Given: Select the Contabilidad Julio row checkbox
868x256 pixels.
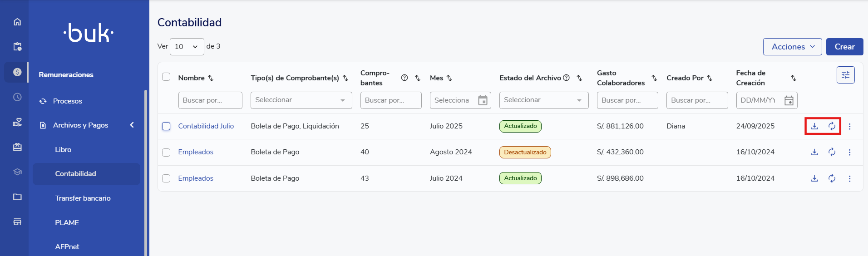Looking at the screenshot, I should tap(166, 126).
